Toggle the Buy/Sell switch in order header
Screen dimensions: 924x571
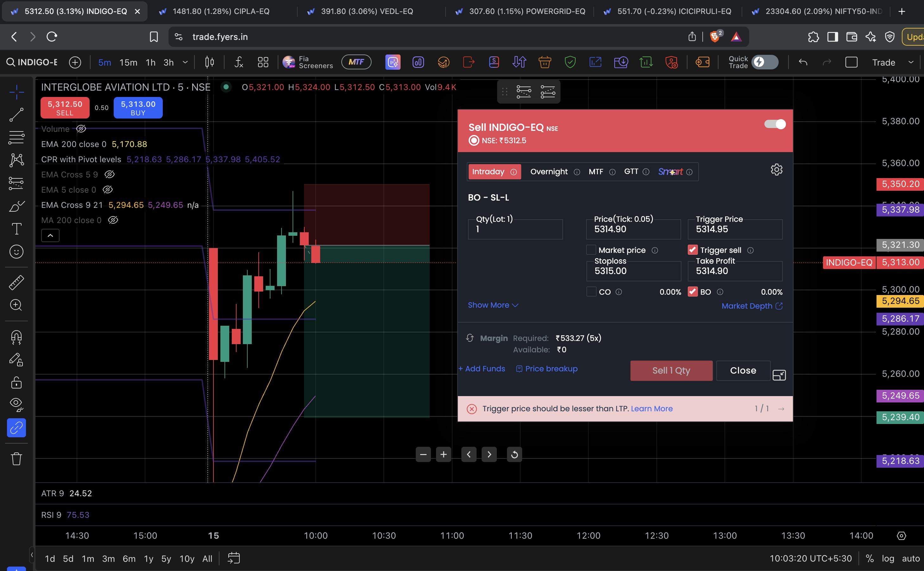[x=775, y=124]
